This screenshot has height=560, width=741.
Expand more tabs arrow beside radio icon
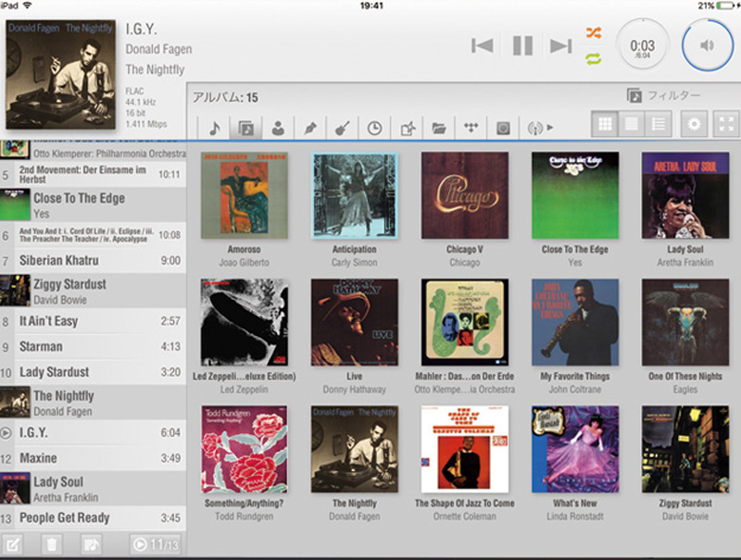pyautogui.click(x=549, y=127)
